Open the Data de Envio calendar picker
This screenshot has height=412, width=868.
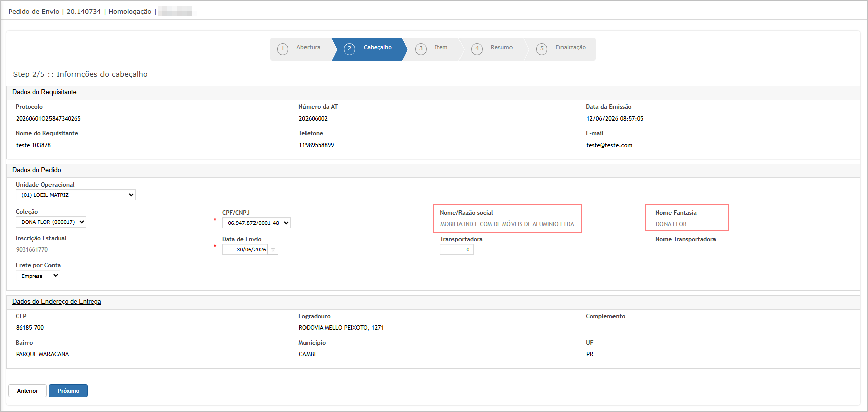click(x=273, y=250)
